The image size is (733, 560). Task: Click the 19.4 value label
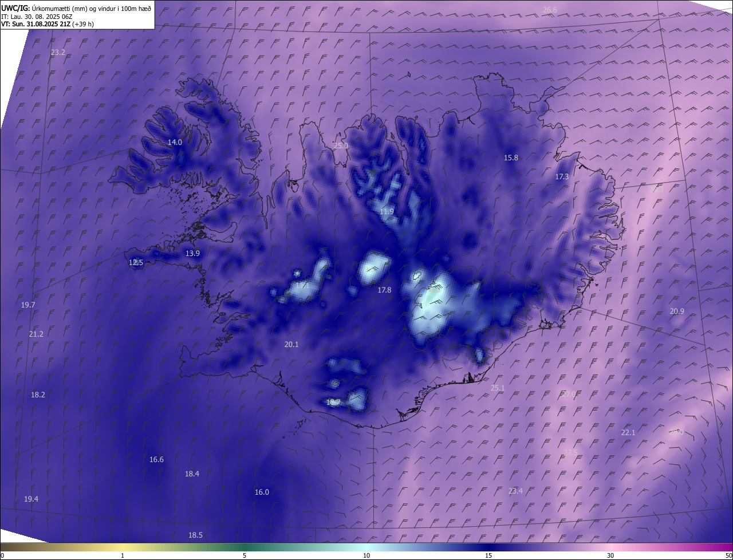(31, 499)
